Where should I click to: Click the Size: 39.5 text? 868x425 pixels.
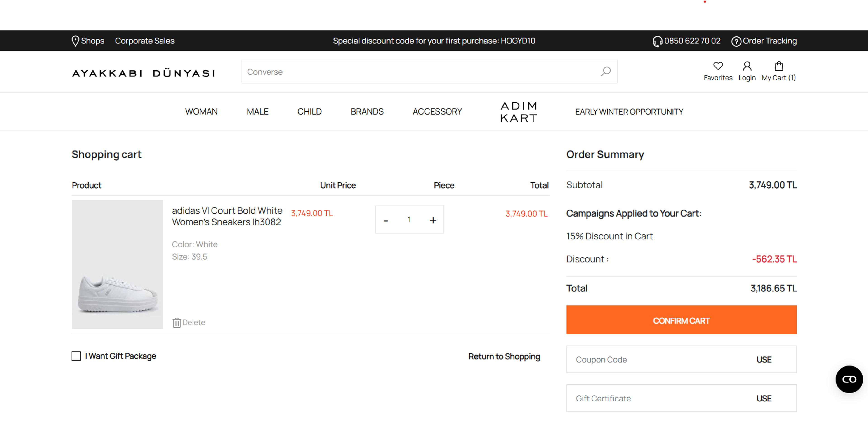tap(189, 257)
